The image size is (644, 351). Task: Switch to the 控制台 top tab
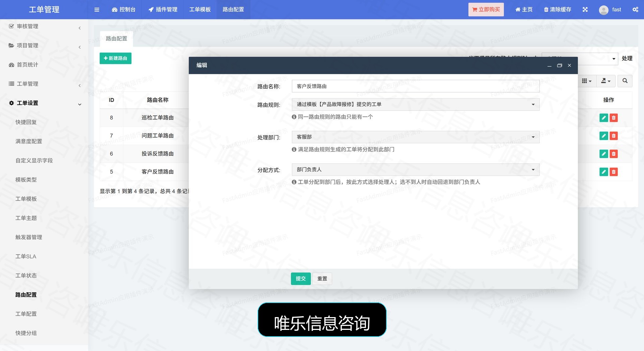[x=124, y=9]
